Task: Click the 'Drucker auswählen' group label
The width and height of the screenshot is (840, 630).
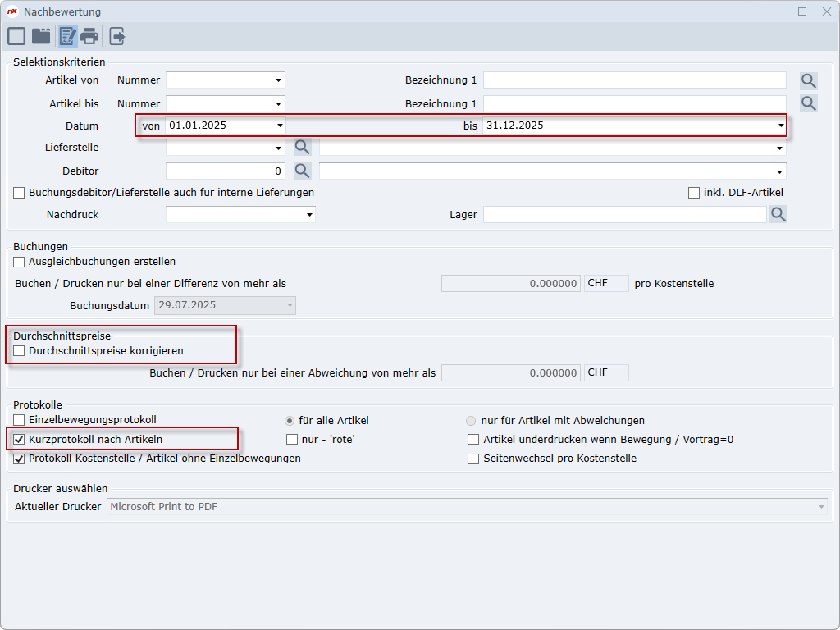Action: click(x=61, y=489)
